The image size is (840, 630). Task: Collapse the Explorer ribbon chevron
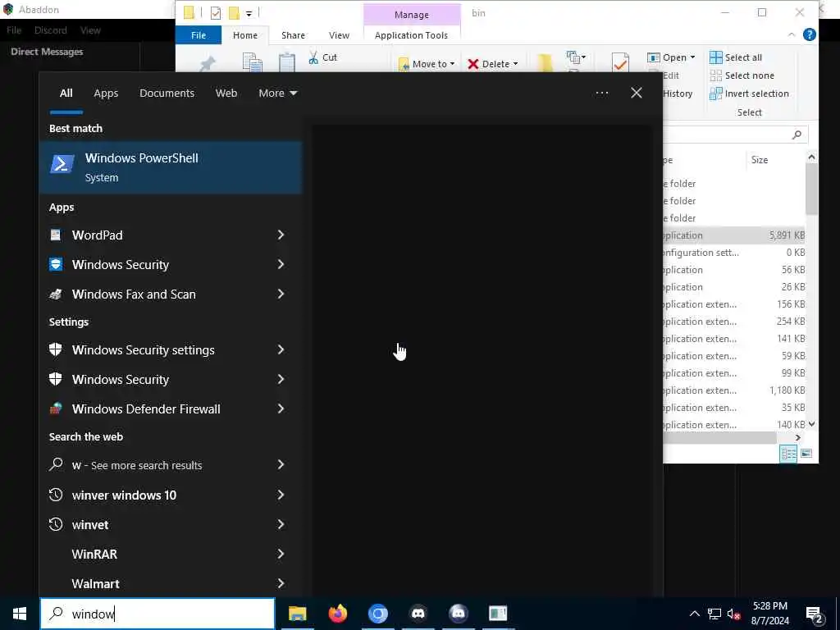[792, 34]
